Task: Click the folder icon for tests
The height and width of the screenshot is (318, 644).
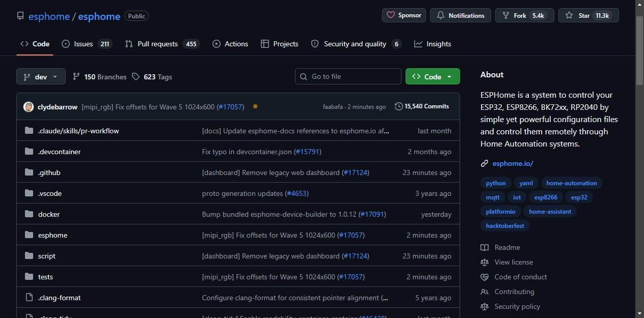Action: (29, 277)
